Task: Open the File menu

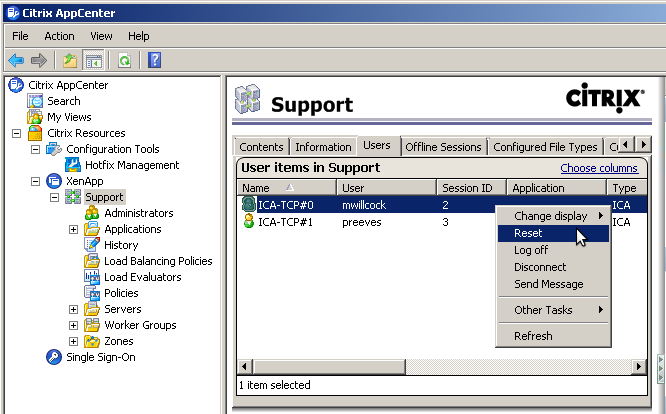Action: pos(20,36)
